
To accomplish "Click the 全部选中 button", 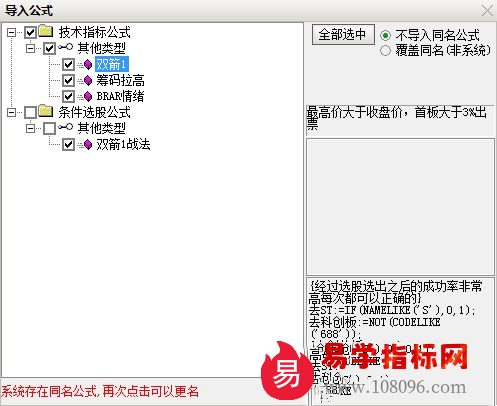I will (x=343, y=34).
